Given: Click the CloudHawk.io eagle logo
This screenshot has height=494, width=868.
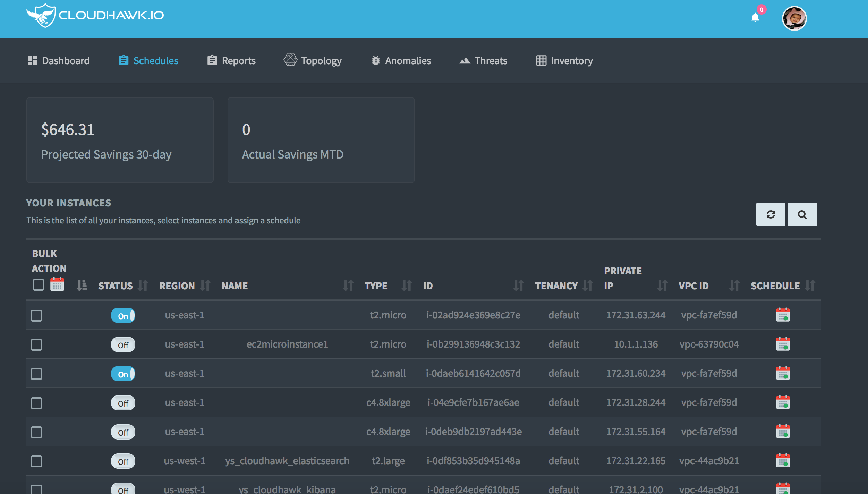Looking at the screenshot, I should pyautogui.click(x=42, y=15).
